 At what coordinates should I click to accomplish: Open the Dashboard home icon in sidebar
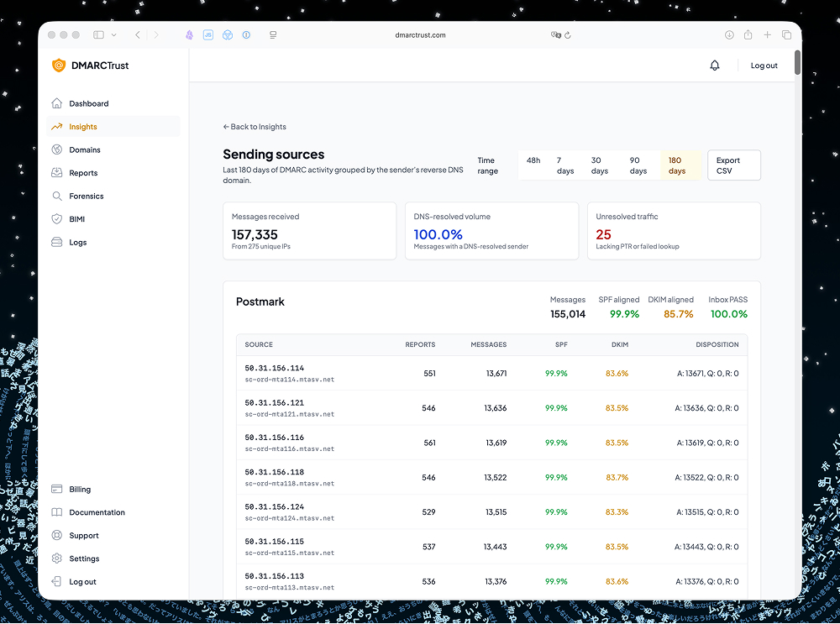point(57,103)
